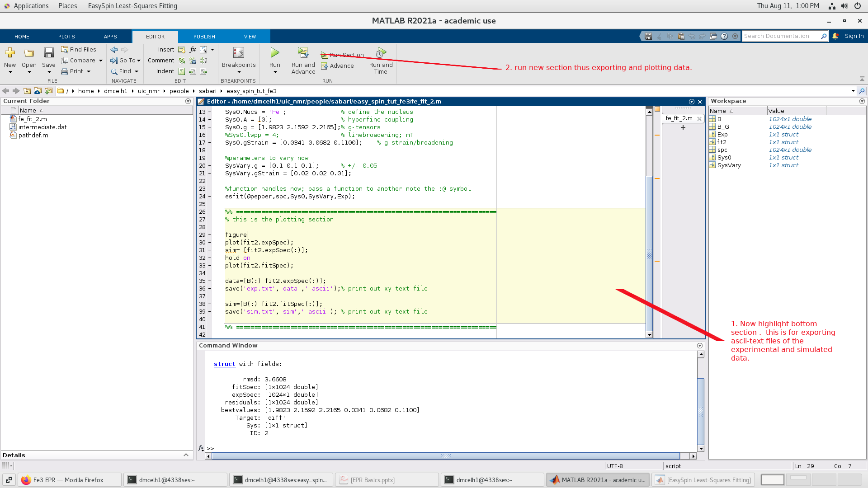Click the Advance button

337,66
